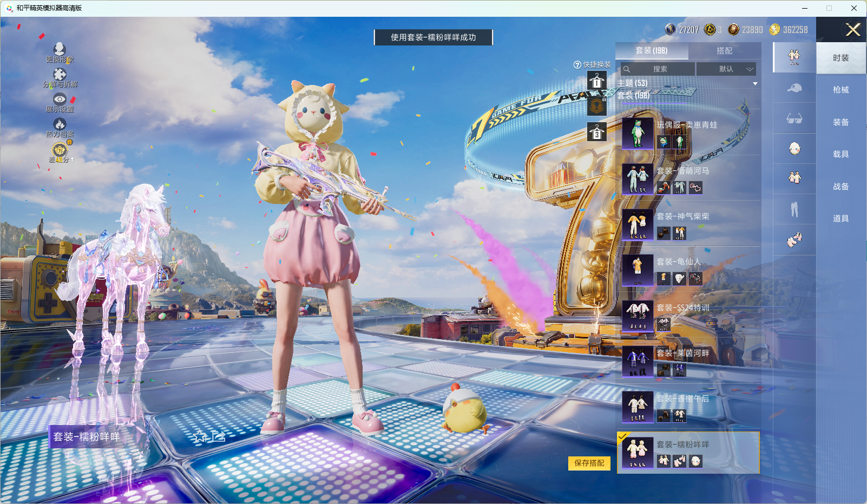Click jacket piece under SS24特训
This screenshot has height=504, width=867.
pyautogui.click(x=664, y=324)
